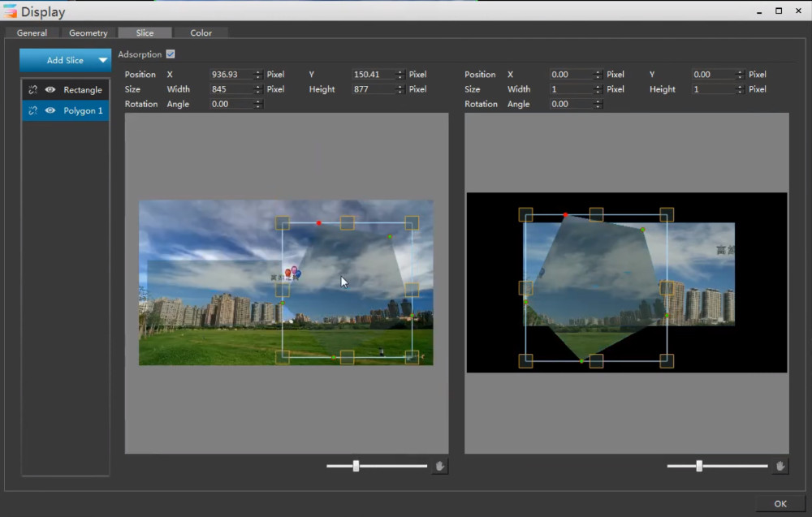Select the hand pan tool below left preview

439,466
